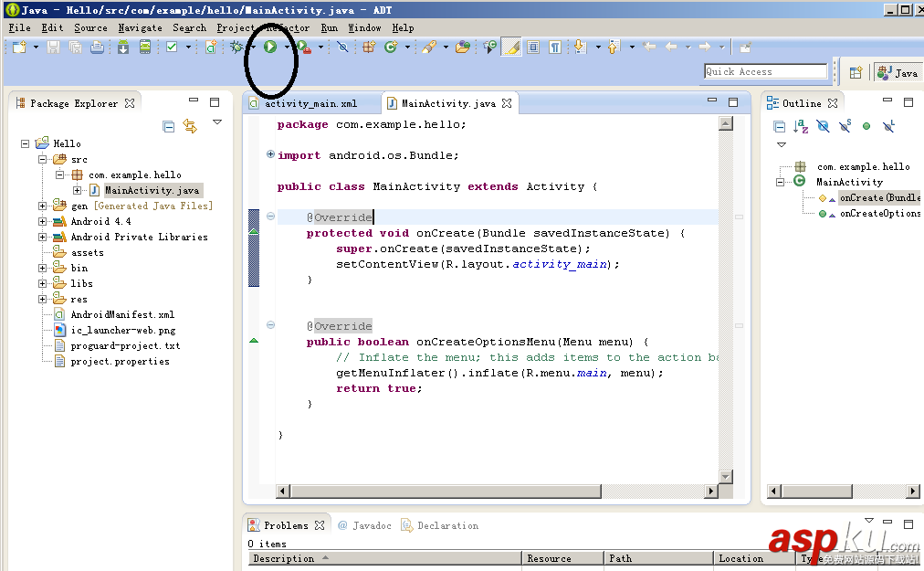Select AndroidManifest.xml in Package Explorer
924x571 pixels.
point(122,314)
